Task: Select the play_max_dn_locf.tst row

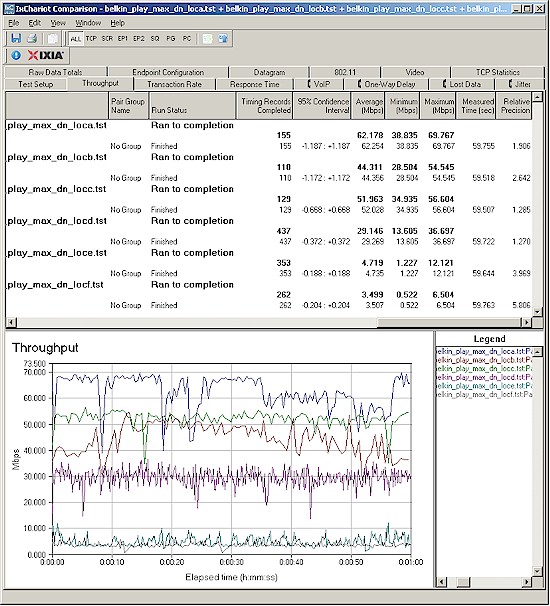Action: pos(269,284)
